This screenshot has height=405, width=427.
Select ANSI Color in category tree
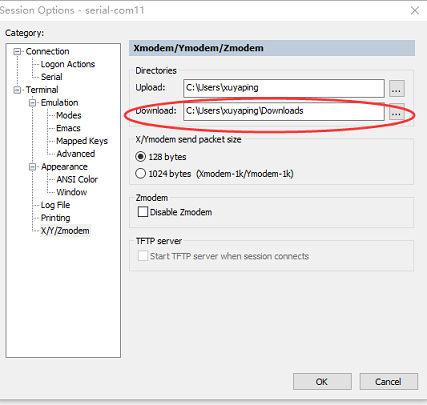pyautogui.click(x=77, y=179)
